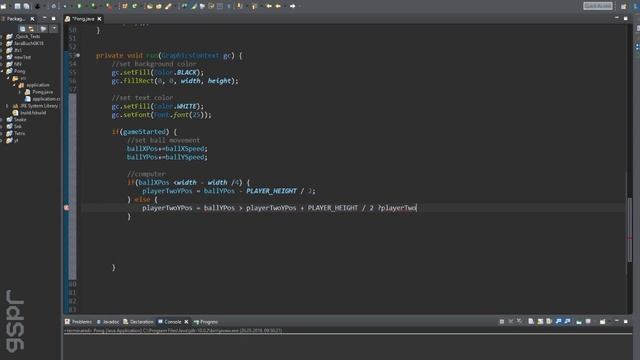The width and height of the screenshot is (640, 360).
Task: Navigate Back with the toolbar arrow
Action: click(278, 6)
